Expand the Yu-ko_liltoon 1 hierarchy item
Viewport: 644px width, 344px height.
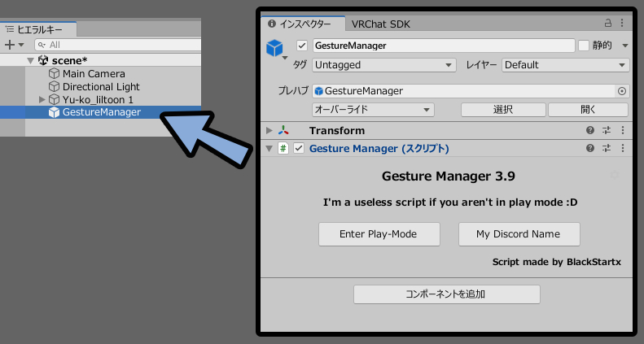tap(42, 99)
